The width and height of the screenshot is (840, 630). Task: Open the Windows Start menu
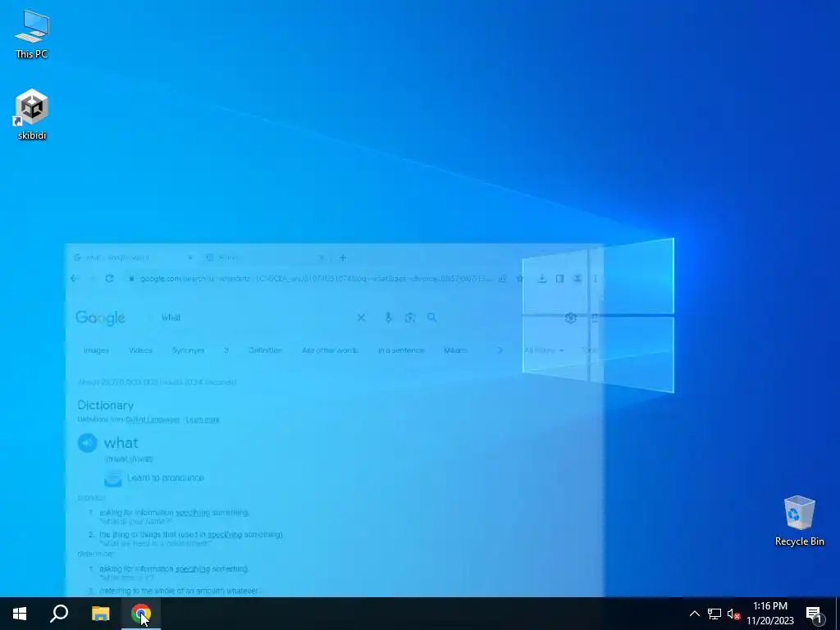20,614
